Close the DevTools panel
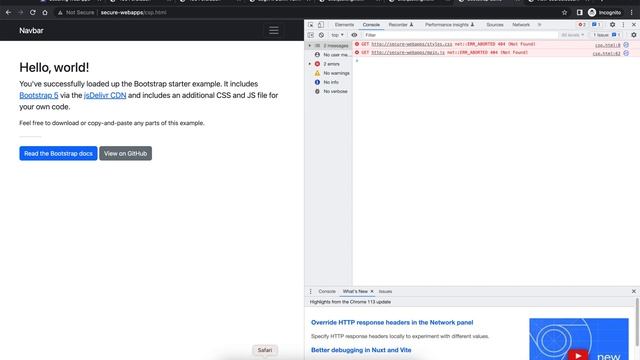This screenshot has height=360, width=640. point(634,25)
